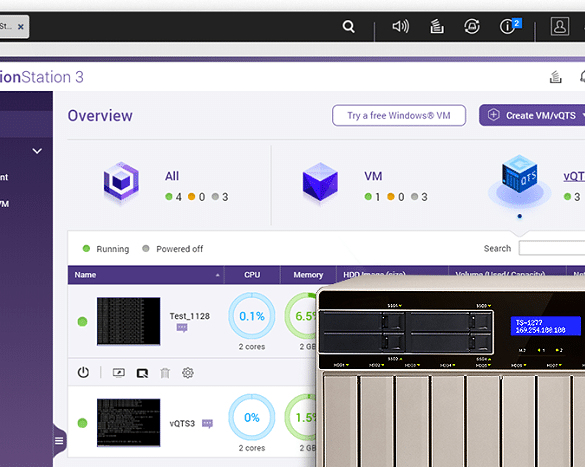Select the vQTS server cube icon
This screenshot has width=585, height=467.
tap(520, 175)
